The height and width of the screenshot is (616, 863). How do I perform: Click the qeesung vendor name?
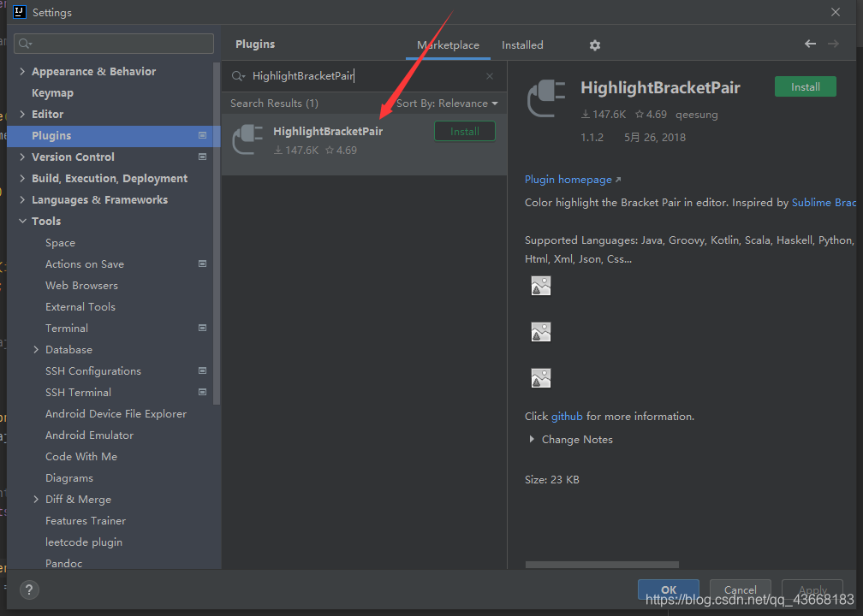coord(697,115)
